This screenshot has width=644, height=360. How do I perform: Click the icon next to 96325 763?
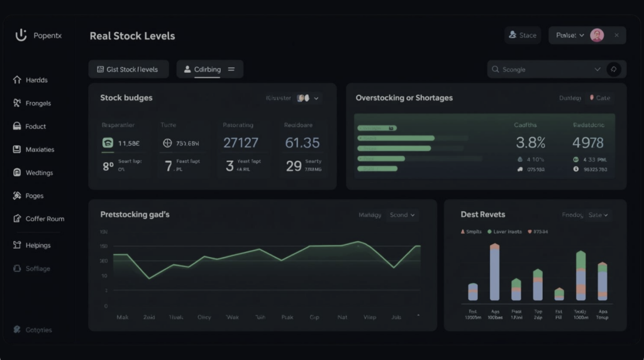coord(576,169)
